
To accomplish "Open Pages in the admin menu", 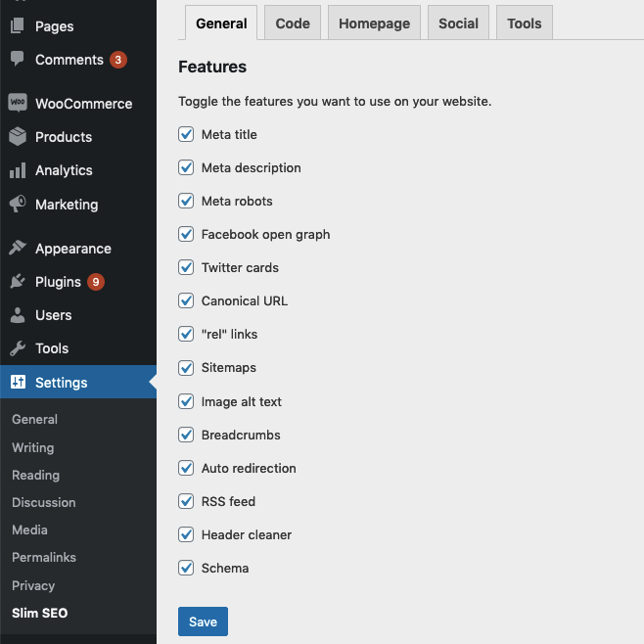I will (54, 26).
